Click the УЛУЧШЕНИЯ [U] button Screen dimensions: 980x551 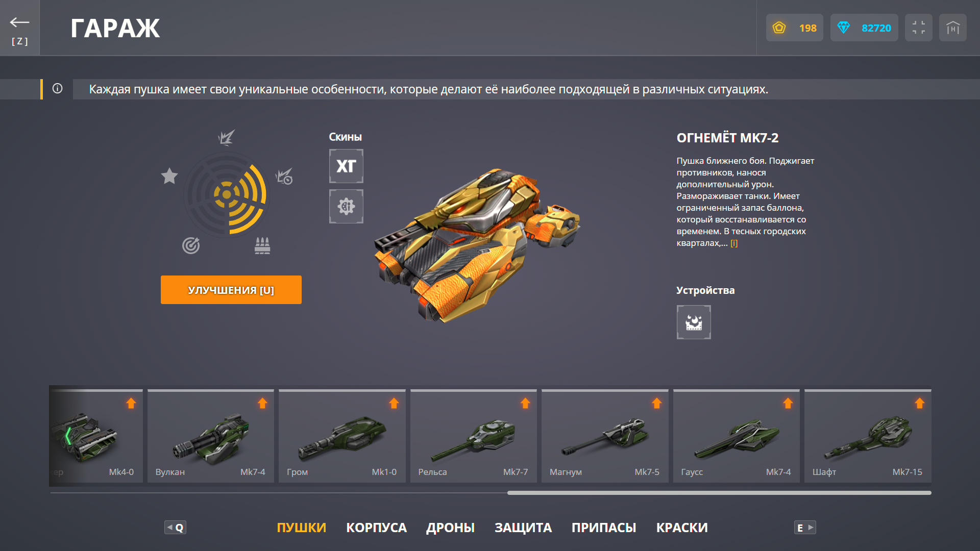coord(231,290)
